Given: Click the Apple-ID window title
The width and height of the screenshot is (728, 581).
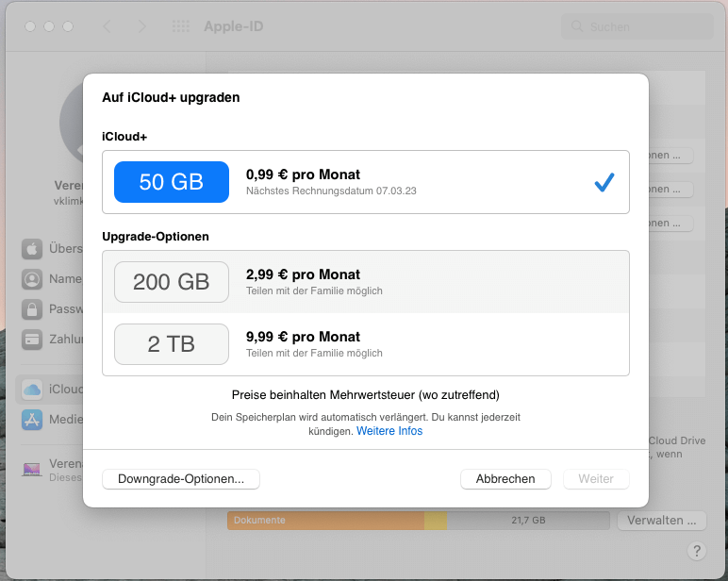Looking at the screenshot, I should coord(234,26).
